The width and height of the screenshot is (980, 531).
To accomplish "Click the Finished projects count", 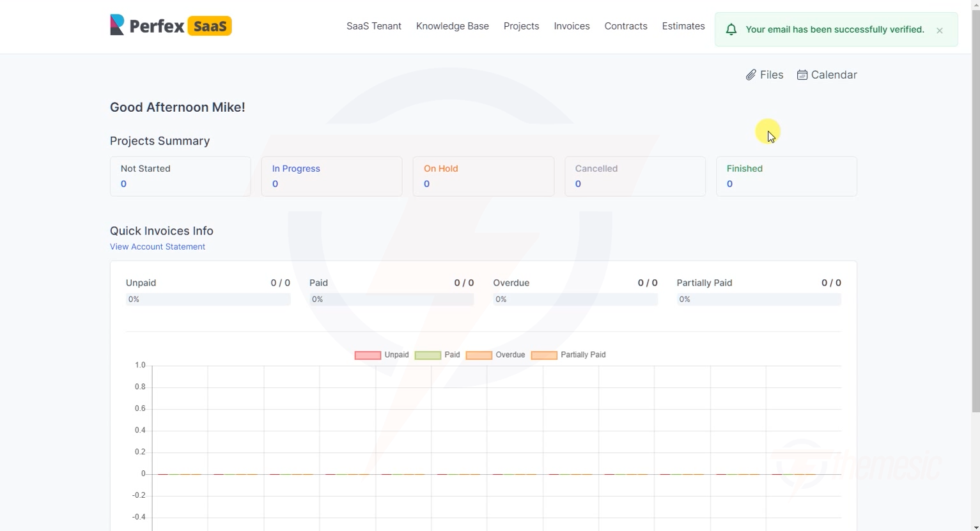I will [x=729, y=184].
